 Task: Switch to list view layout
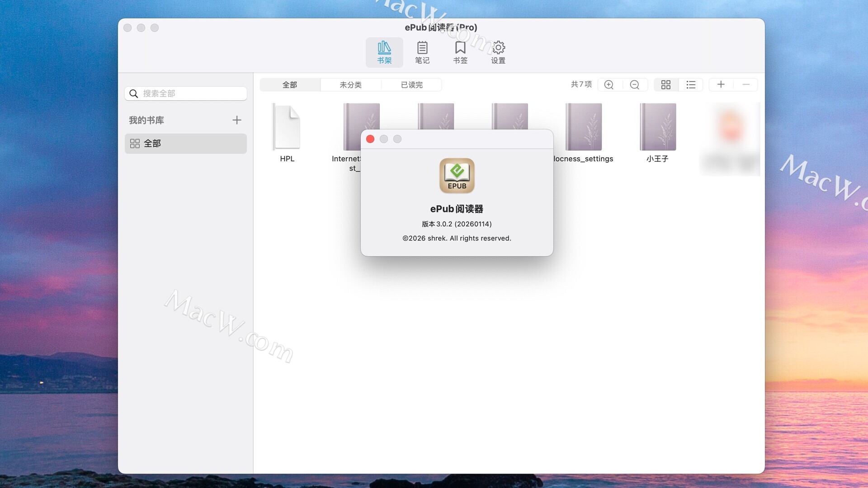pyautogui.click(x=691, y=85)
